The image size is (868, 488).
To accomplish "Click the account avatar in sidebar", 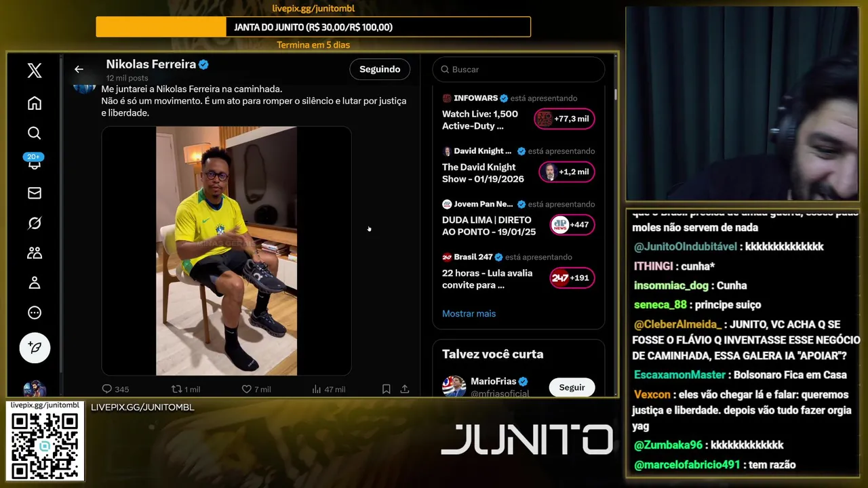I will point(35,389).
